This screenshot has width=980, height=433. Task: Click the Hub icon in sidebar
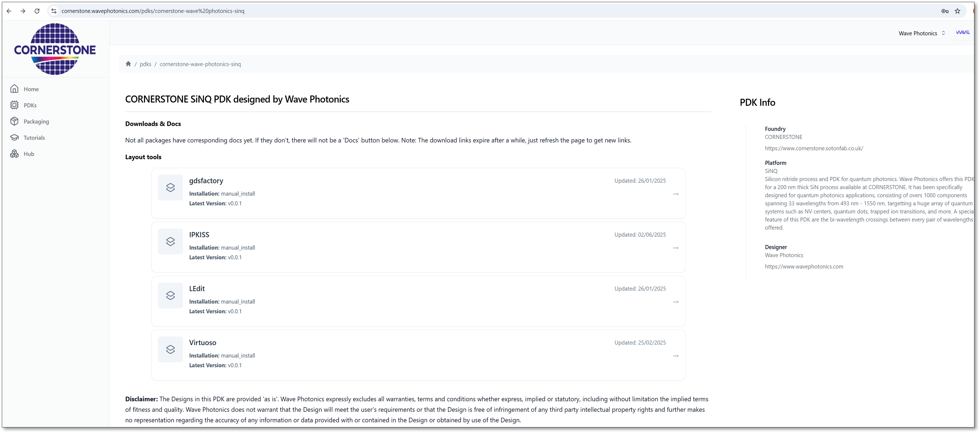click(x=14, y=154)
